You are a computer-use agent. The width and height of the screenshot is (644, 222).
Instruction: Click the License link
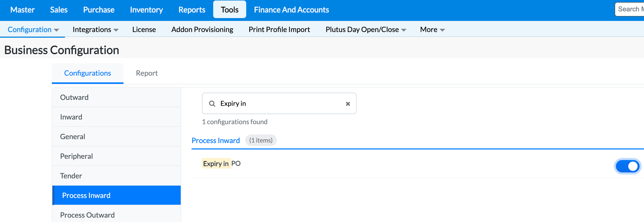[144, 30]
